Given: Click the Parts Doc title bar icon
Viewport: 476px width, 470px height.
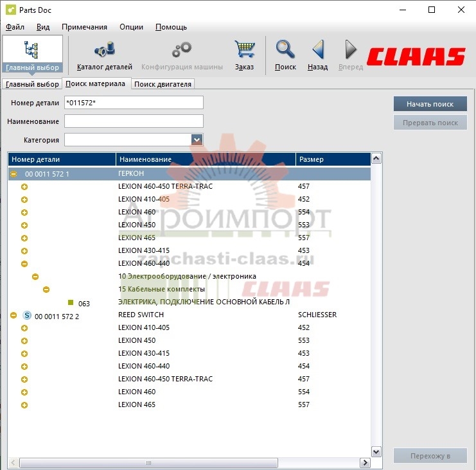Looking at the screenshot, I should (11, 10).
